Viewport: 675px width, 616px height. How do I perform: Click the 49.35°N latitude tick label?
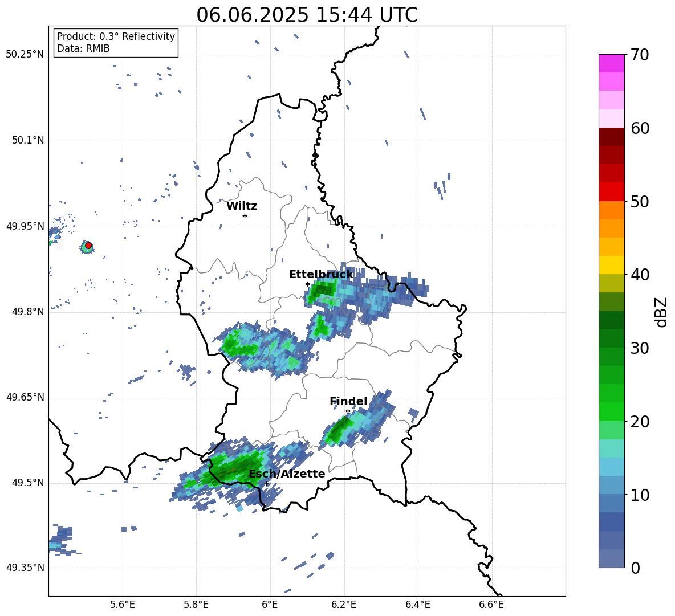pyautogui.click(x=25, y=568)
